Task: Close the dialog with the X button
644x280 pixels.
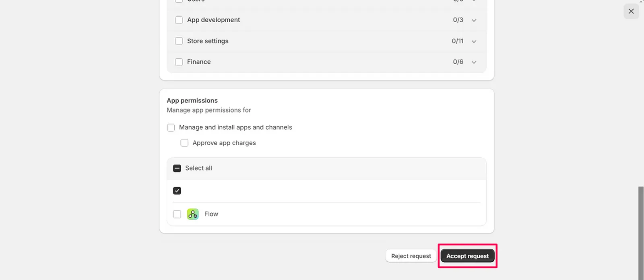Action: (x=631, y=11)
